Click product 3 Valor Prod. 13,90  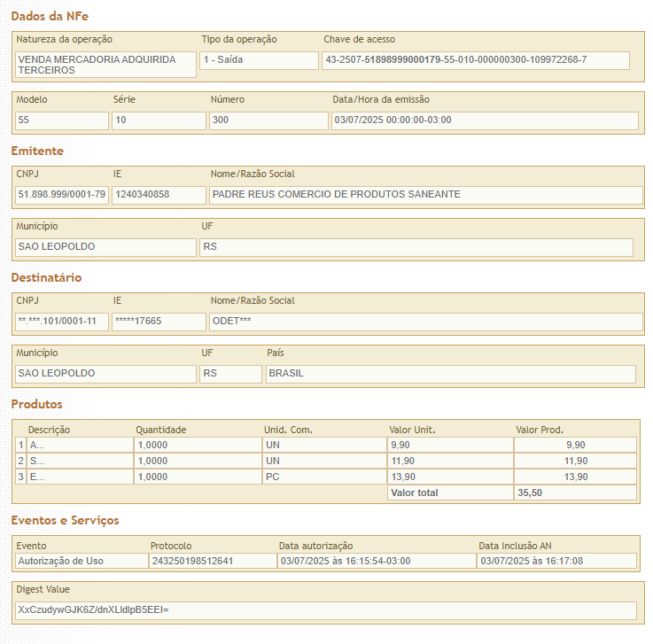coord(576,477)
